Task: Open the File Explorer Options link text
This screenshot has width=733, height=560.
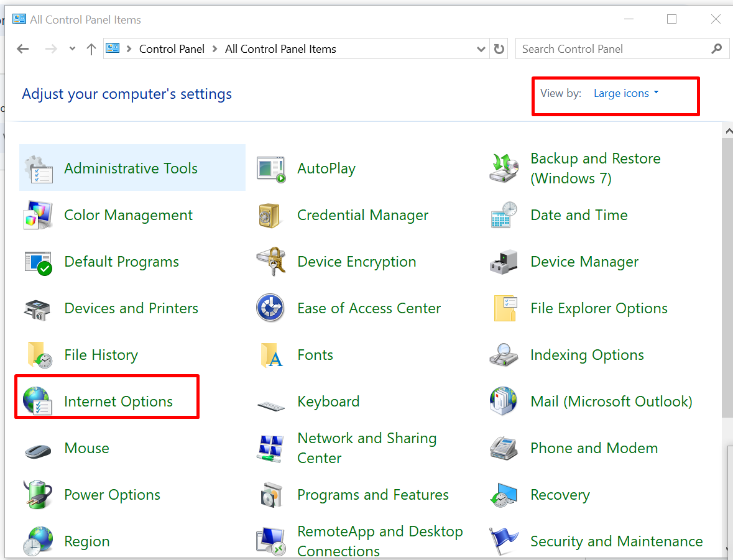Action: (x=599, y=308)
